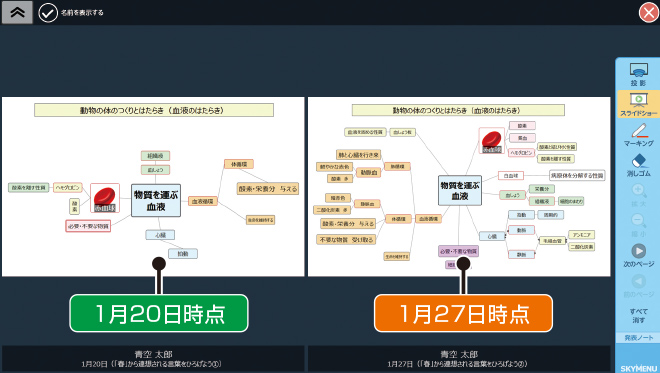Open the 発表ノート tab

638,338
